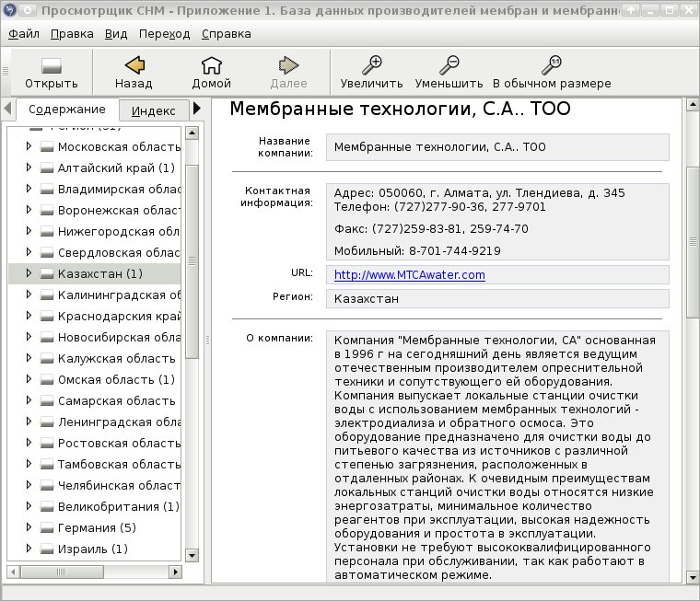Viewport: 700px width, 601px height.
Task: Click folder icon beside Израиль (1)
Action: pyautogui.click(x=47, y=549)
